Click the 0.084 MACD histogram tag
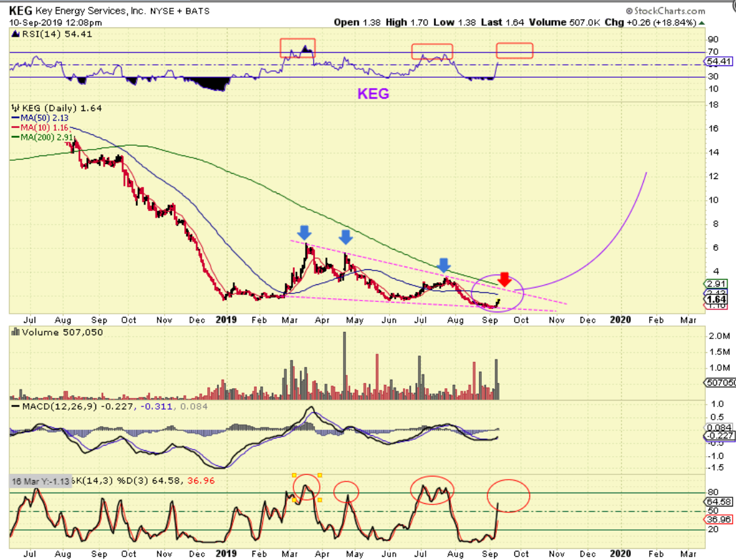Image resolution: width=736 pixels, height=560 pixels. [719, 427]
